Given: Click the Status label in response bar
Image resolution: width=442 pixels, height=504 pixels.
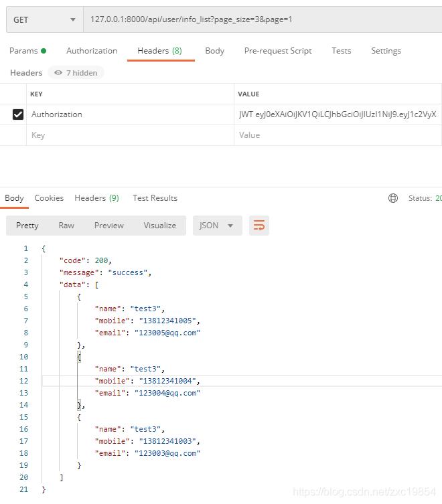Looking at the screenshot, I should click(x=420, y=198).
